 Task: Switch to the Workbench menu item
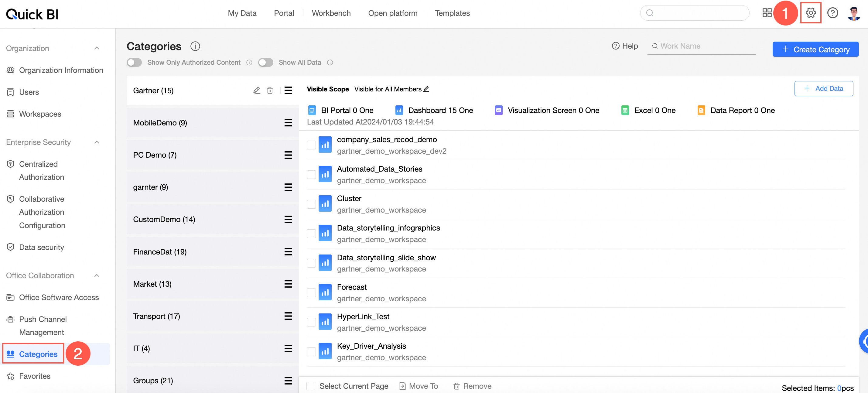pos(331,13)
